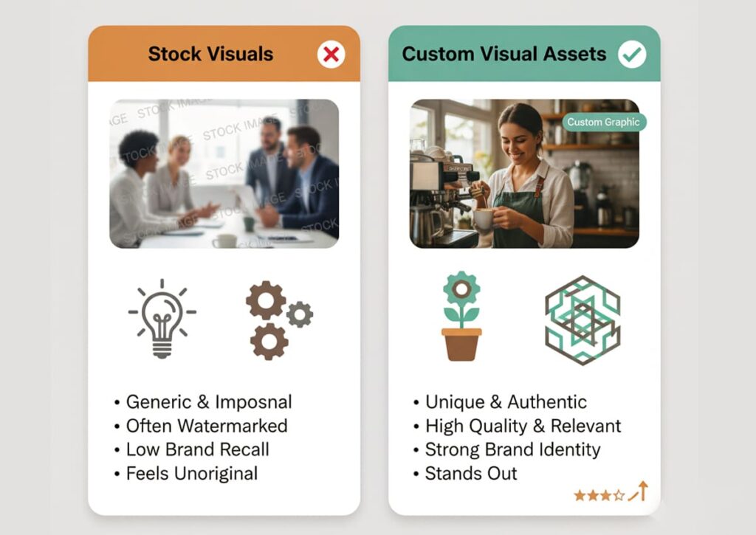Click the large brown gear at top
Screen dimensions: 756x535
pos(266,300)
